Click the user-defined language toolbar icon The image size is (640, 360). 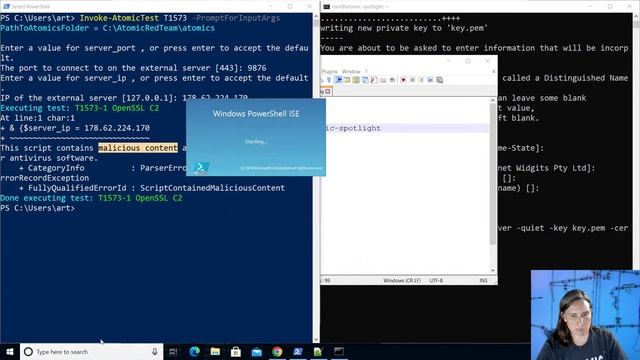click(347, 80)
